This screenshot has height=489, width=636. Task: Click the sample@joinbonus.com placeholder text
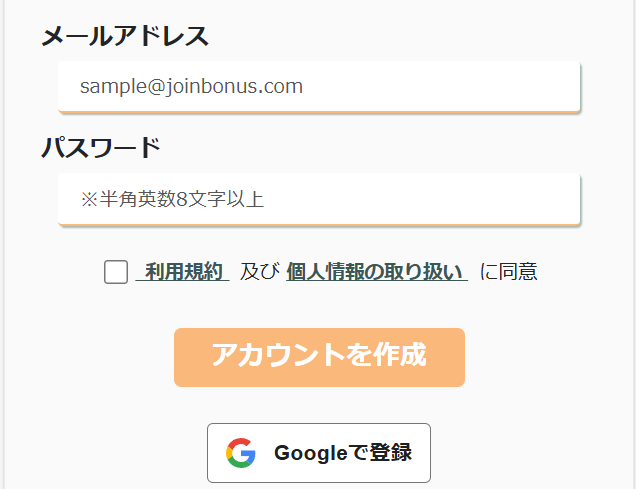click(191, 86)
